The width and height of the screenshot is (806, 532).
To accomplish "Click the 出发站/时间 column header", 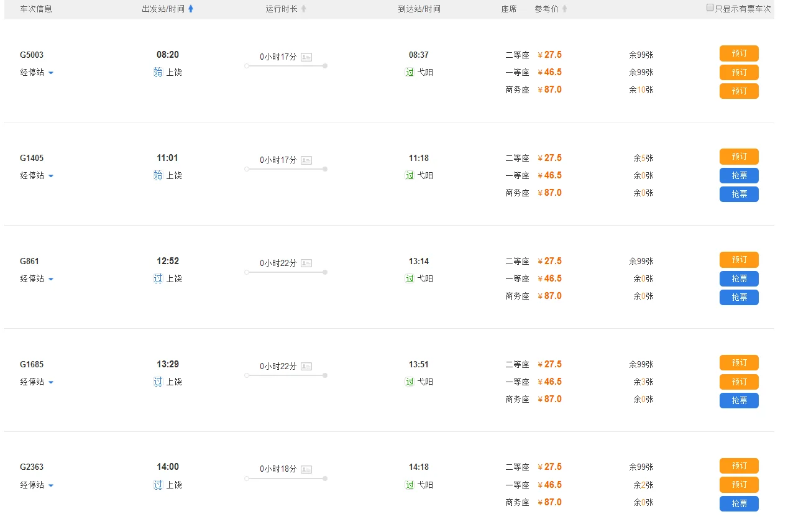I will [x=163, y=9].
